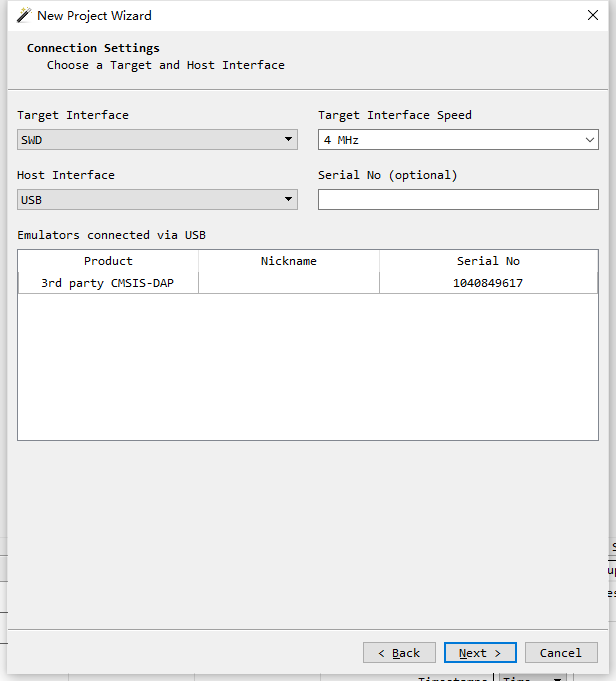616x681 pixels.
Task: Click the wizard wand icon in title bar
Action: pos(24,15)
